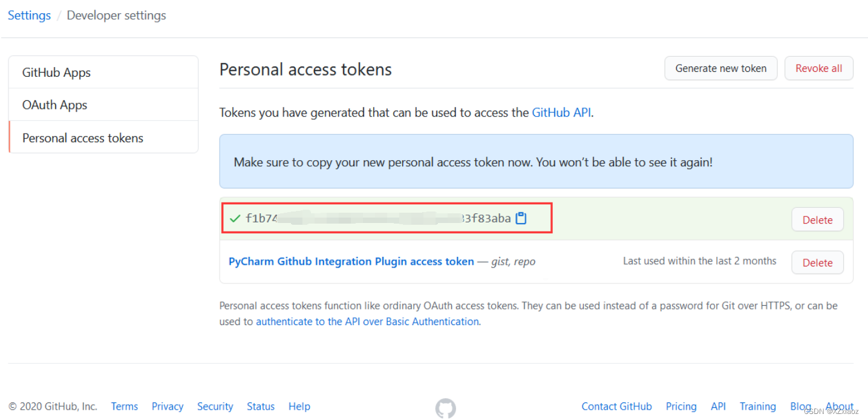Click the green checkmark beside the token
The height and width of the screenshot is (420, 868).
click(235, 219)
